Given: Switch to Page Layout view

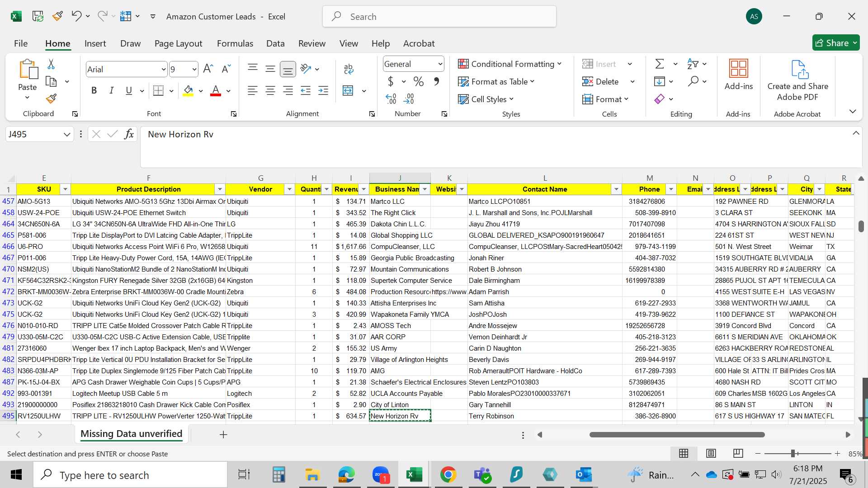Looking at the screenshot, I should 711,453.
